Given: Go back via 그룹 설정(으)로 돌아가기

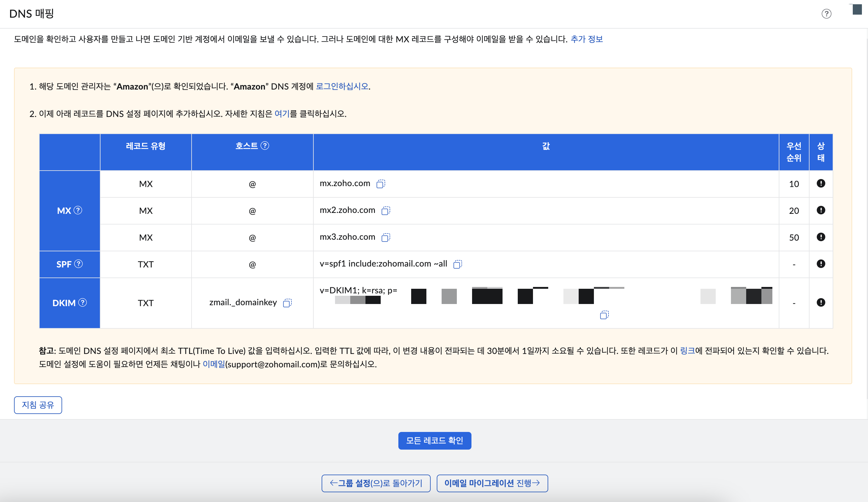Looking at the screenshot, I should pyautogui.click(x=376, y=483).
